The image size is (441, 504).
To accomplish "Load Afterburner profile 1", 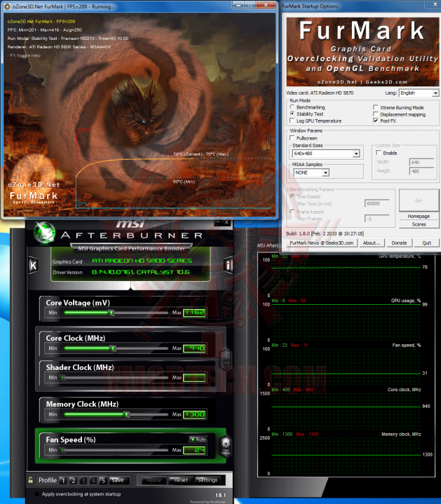I will [x=63, y=480].
